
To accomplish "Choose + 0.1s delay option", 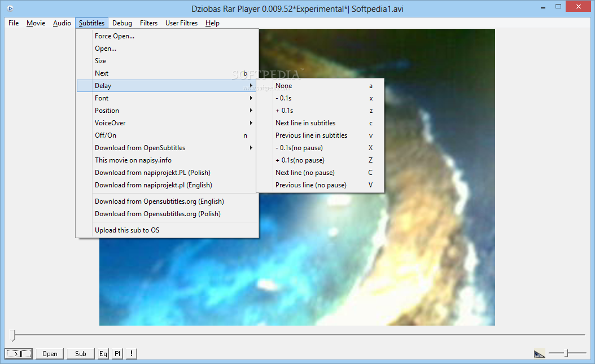I will click(x=320, y=111).
